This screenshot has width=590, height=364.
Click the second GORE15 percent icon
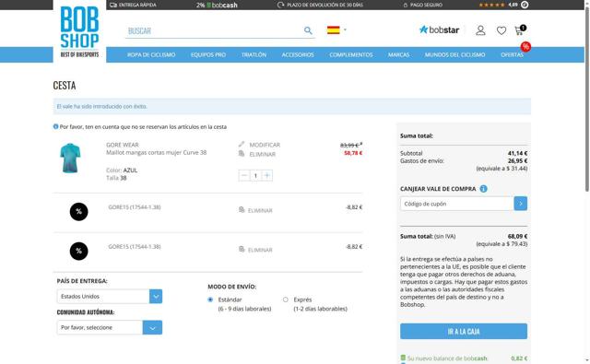point(78,252)
